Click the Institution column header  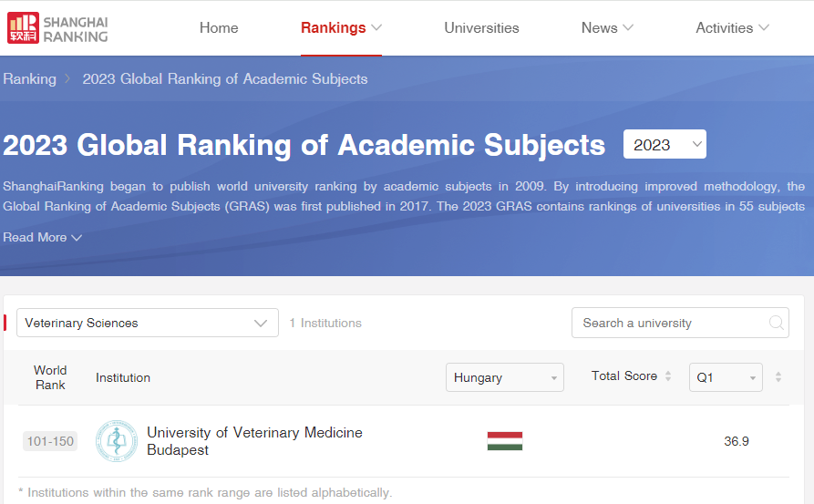123,377
